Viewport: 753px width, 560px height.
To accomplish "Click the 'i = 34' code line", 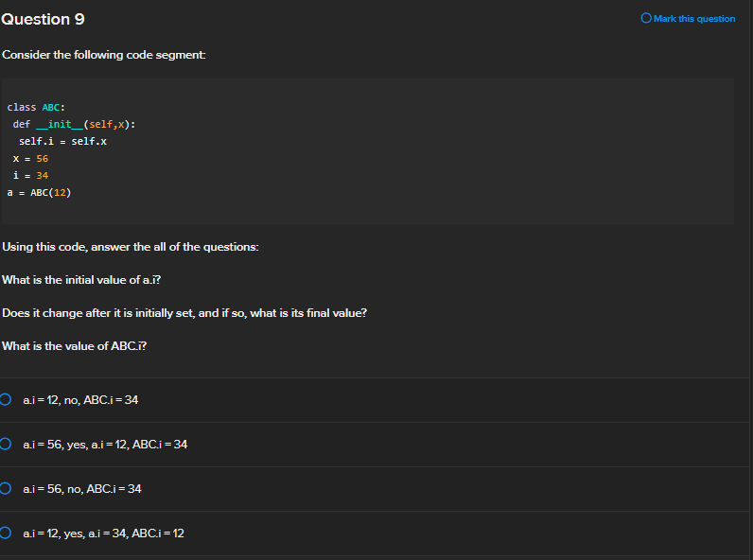I will (x=30, y=175).
